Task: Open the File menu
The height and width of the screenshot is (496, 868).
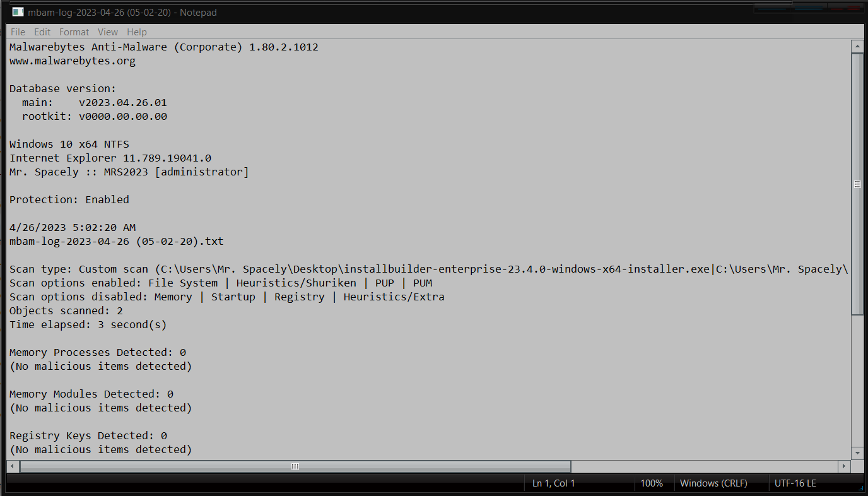Action: (18, 32)
